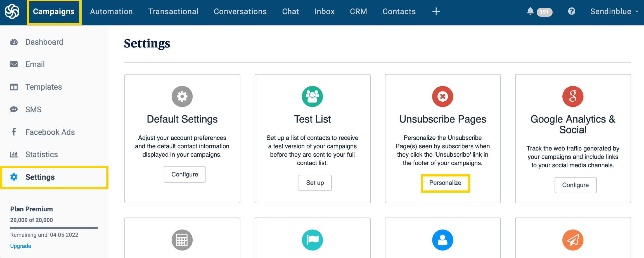This screenshot has width=644, height=258.
Task: Open Templates via its sidebar icon
Action: 14,87
